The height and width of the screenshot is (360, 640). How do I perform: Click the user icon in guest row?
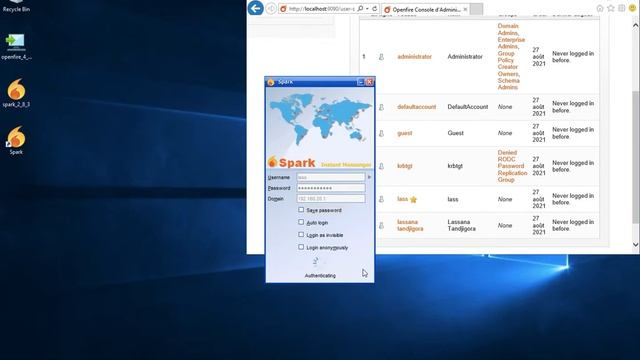381,133
